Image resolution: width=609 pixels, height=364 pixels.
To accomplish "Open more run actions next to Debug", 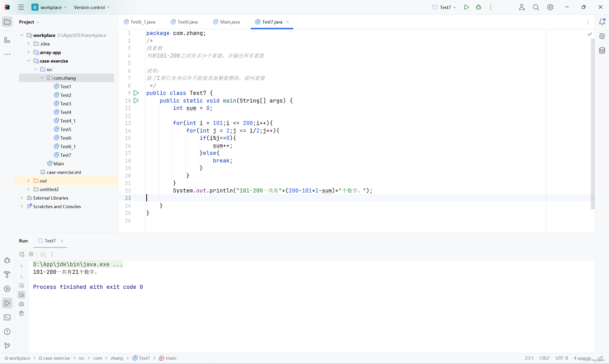I will pyautogui.click(x=491, y=7).
